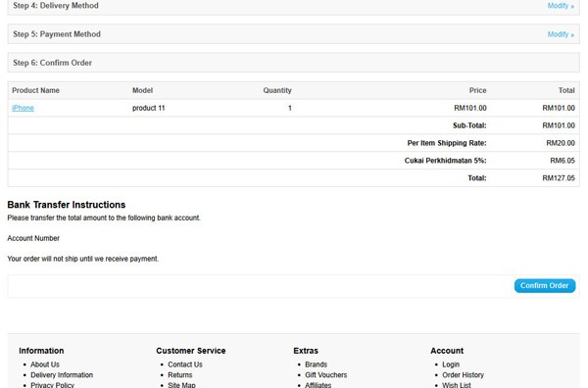The height and width of the screenshot is (388, 588).
Task: Open the Affiliates link
Action: (318, 385)
